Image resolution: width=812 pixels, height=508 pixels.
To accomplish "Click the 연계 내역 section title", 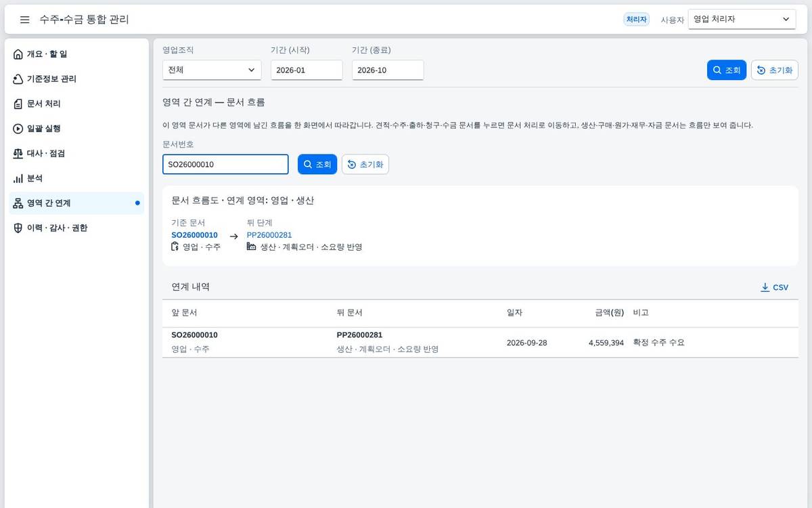I will [x=191, y=287].
